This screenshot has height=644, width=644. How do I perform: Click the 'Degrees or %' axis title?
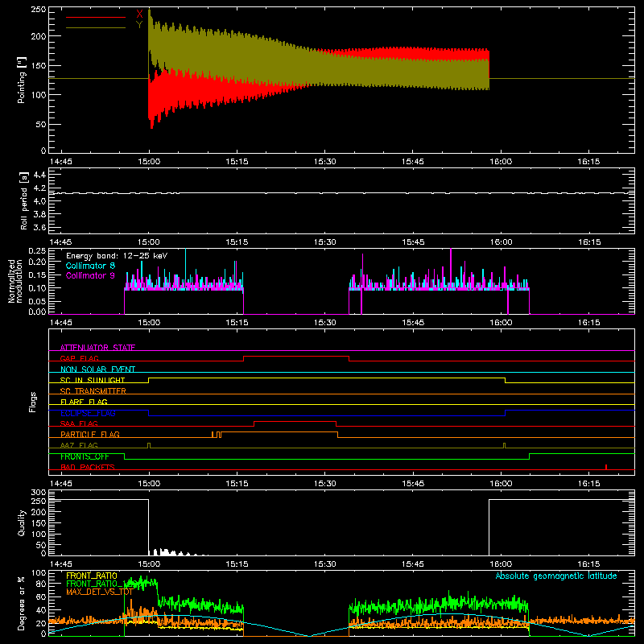[x=22, y=603]
